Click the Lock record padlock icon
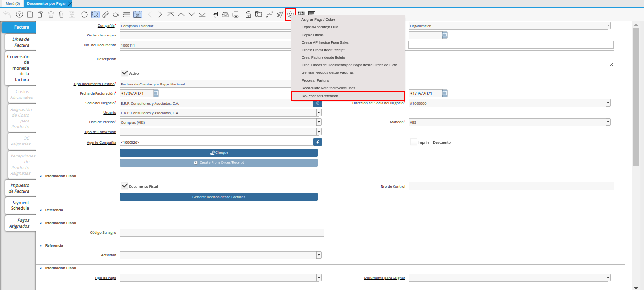The image size is (644, 290). point(248,14)
